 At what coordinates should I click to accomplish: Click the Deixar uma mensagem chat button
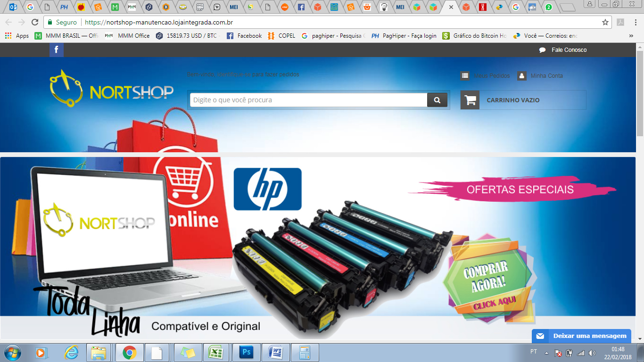[x=581, y=336]
